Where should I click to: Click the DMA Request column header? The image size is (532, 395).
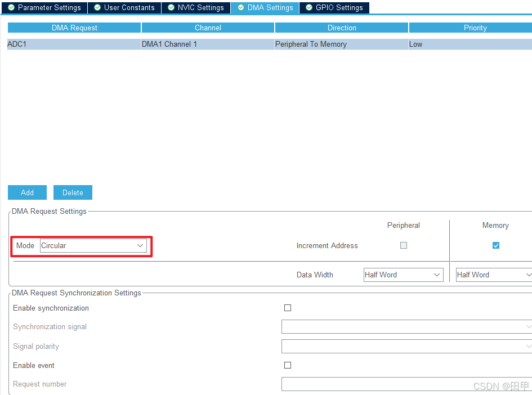coord(74,28)
